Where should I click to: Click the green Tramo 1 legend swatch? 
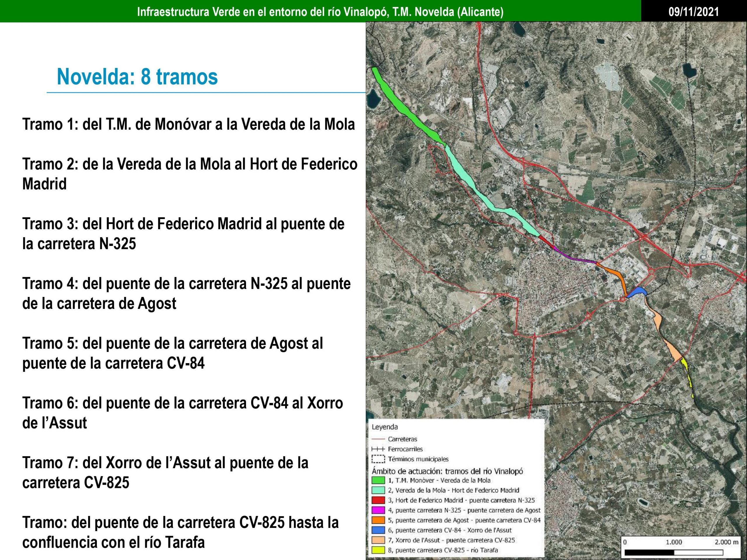(378, 480)
